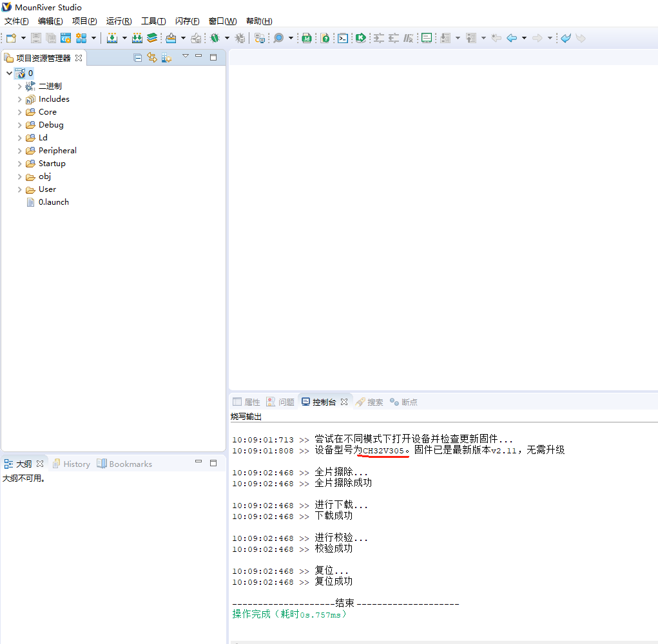Screen dimensions: 658x644
Task: Click collapse all icon in project explorer
Action: pos(137,58)
